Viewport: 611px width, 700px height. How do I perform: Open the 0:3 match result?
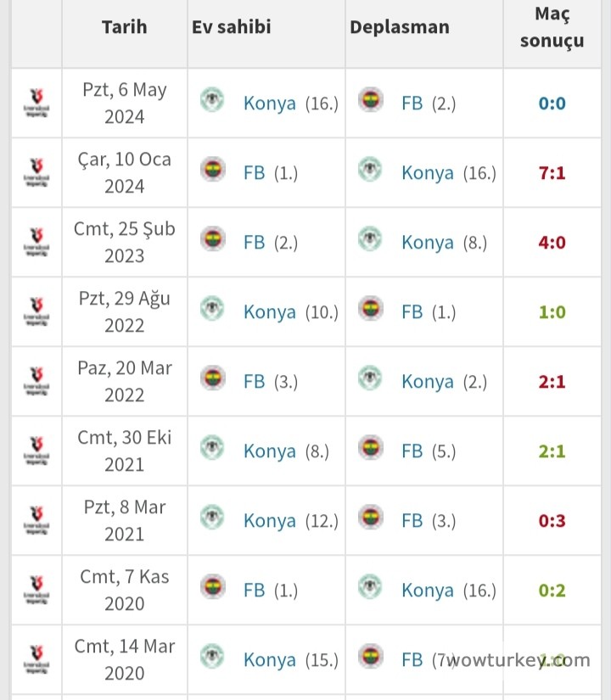(552, 521)
